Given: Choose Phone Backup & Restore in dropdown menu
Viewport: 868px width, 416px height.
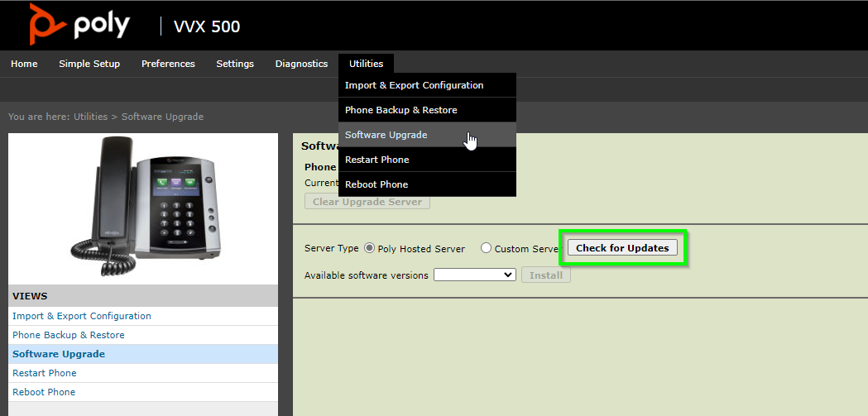Looking at the screenshot, I should click(427, 110).
